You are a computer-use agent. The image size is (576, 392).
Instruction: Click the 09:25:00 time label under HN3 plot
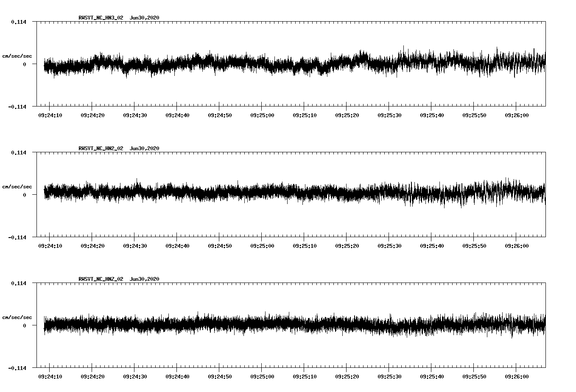click(262, 115)
